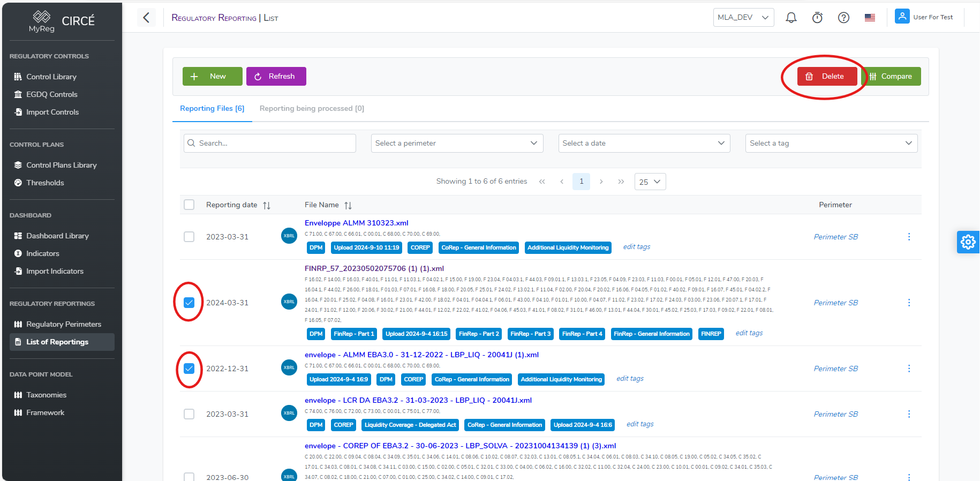Switch to Reporting being processed tab
The height and width of the screenshot is (481, 980).
coord(312,108)
